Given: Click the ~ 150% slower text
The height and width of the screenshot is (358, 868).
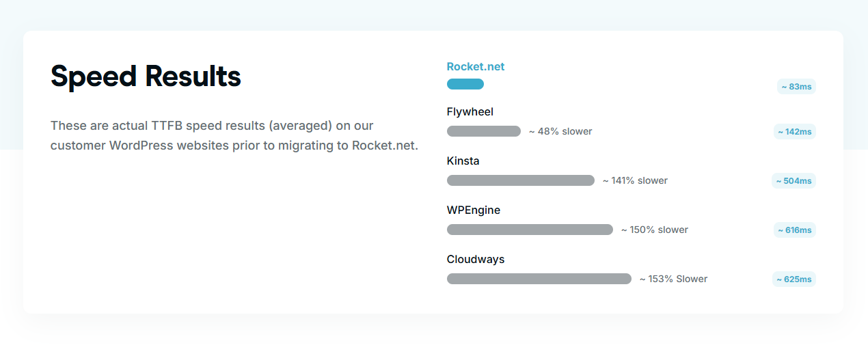Looking at the screenshot, I should [x=655, y=230].
